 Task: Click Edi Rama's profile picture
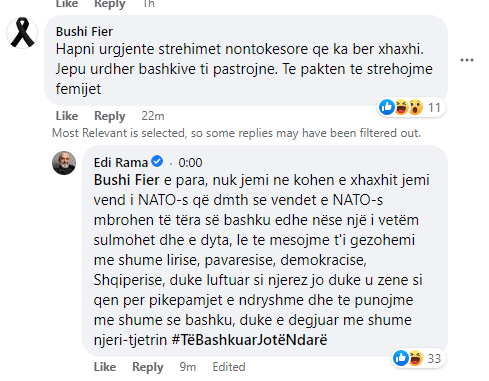(64, 163)
